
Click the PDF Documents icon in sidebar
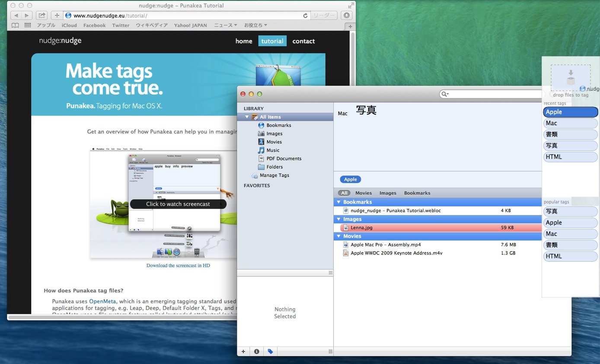(x=261, y=158)
